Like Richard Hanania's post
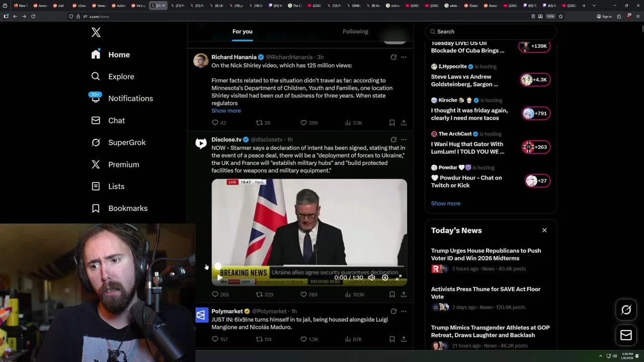This screenshot has height=362, width=644. (309, 123)
